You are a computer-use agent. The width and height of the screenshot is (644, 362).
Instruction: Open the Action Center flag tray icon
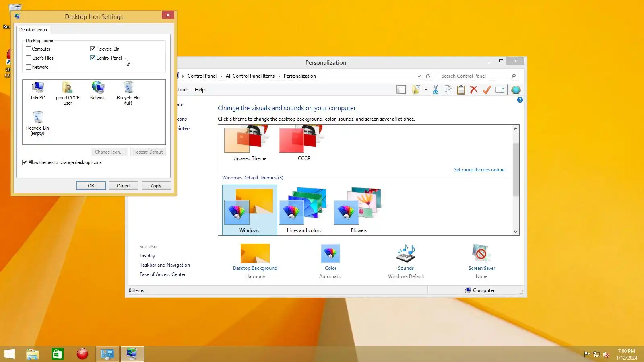tap(586, 354)
